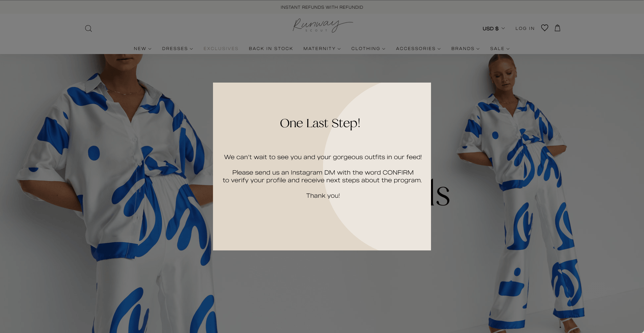Open the wishlist heart icon
Viewport: 644px width, 333px height.
pos(545,28)
